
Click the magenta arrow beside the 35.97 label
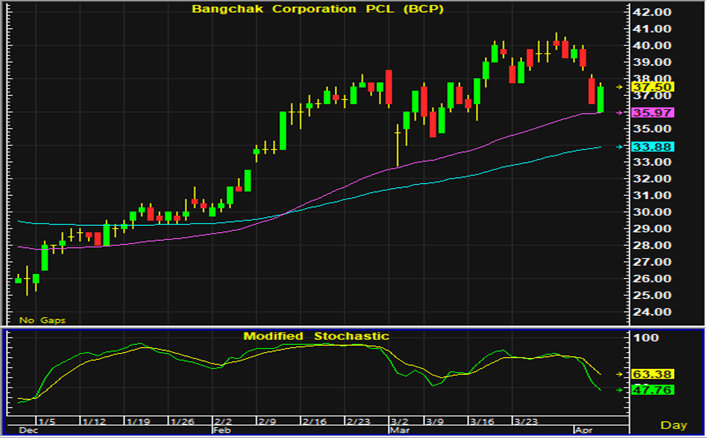pos(619,113)
